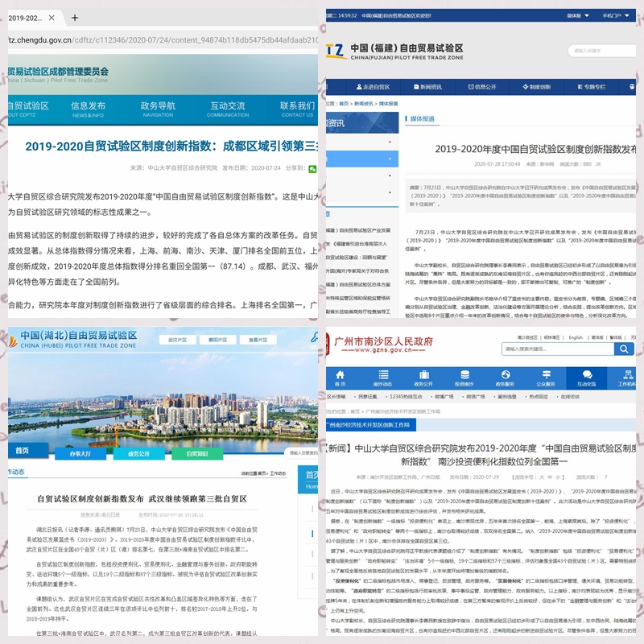
Task: Open 政务导航 menu on Chengdu site
Action: (158, 109)
